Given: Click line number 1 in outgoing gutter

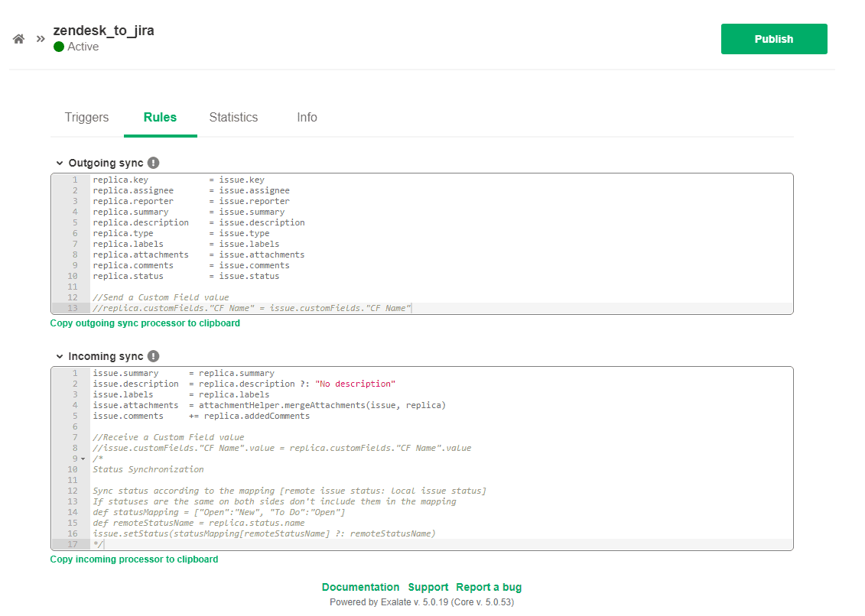Looking at the screenshot, I should coord(75,180).
